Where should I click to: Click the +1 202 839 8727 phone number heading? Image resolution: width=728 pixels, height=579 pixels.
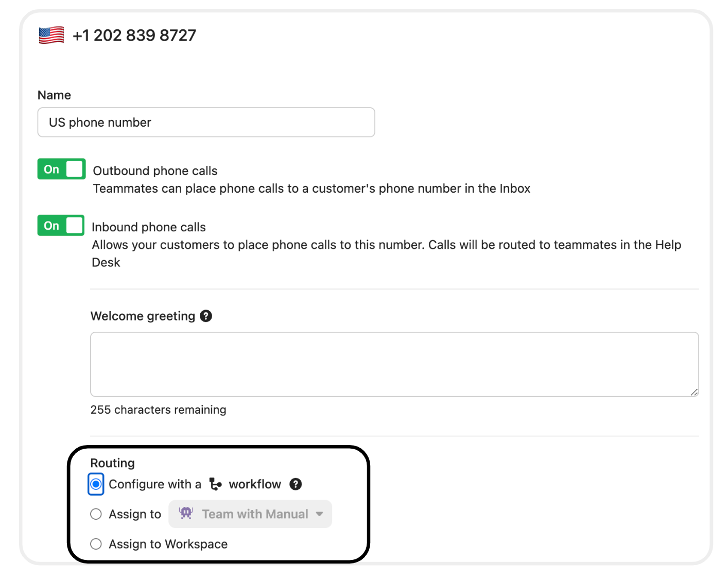point(134,36)
